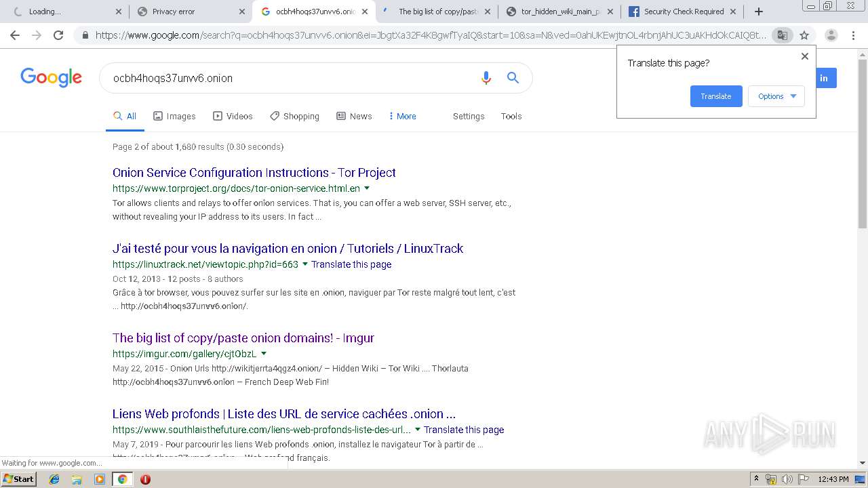
Task: Open search Settings
Action: [x=469, y=117]
